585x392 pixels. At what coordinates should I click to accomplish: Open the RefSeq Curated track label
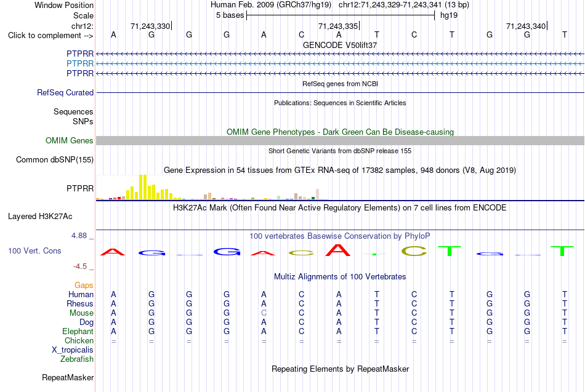pyautogui.click(x=65, y=92)
